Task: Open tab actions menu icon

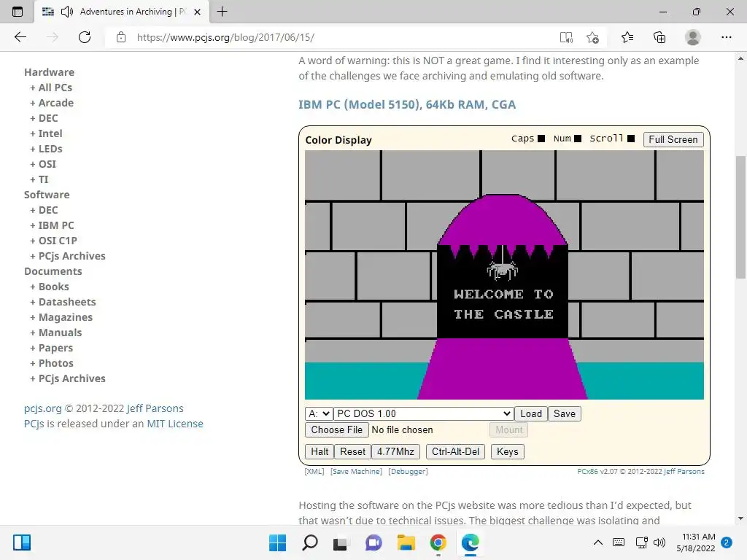Action: (x=18, y=12)
